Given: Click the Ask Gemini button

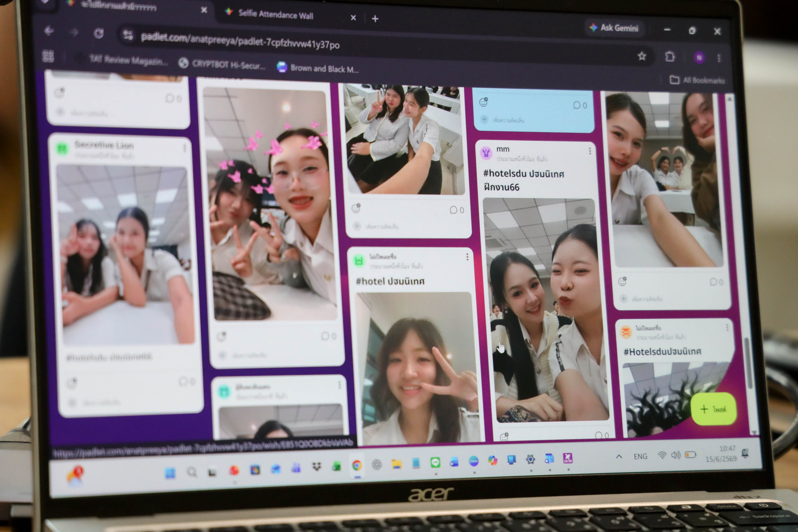Looking at the screenshot, I should pos(614,28).
